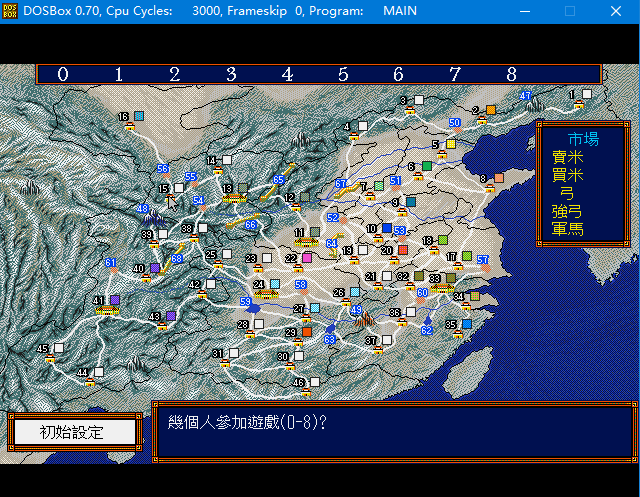Click the 市場 menu title

tap(583, 139)
